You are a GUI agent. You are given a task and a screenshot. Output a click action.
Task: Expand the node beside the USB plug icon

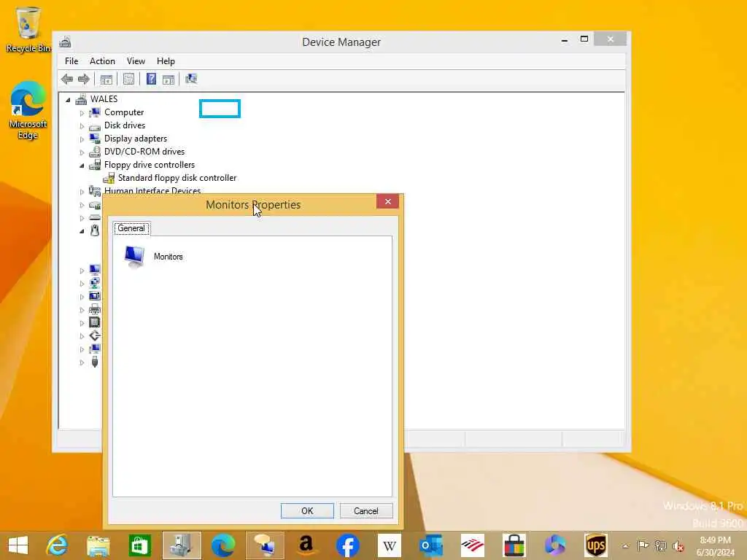coord(82,362)
